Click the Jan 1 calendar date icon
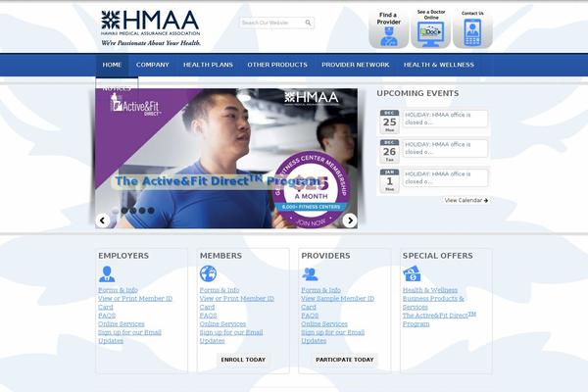The image size is (588, 392). point(389,180)
